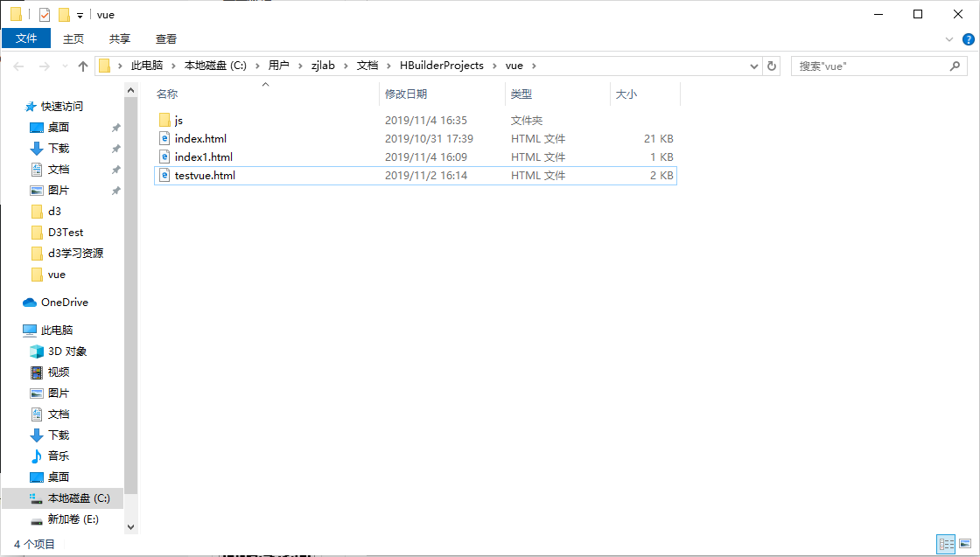Image resolution: width=980 pixels, height=557 pixels.
Task: Open the Customize Quick Access Toolbar dropdown
Action: (80, 15)
